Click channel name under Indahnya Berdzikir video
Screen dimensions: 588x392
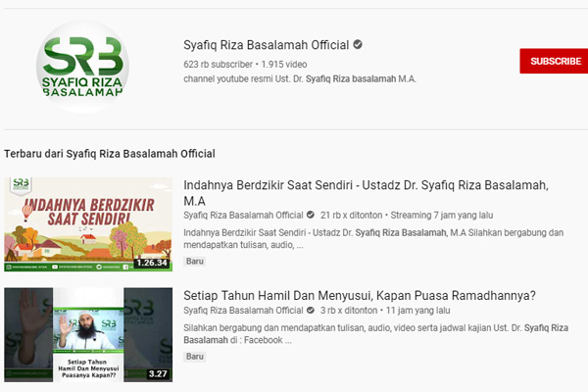point(243,216)
